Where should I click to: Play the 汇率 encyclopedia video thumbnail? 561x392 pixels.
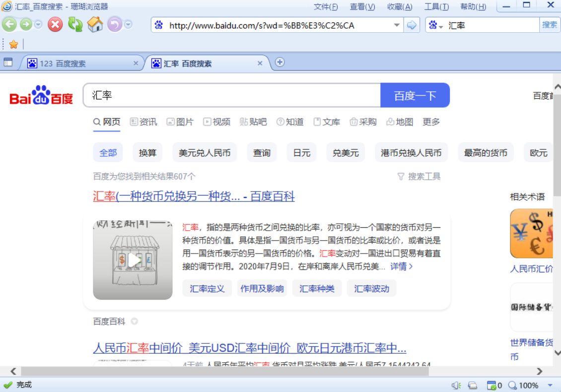click(x=133, y=260)
